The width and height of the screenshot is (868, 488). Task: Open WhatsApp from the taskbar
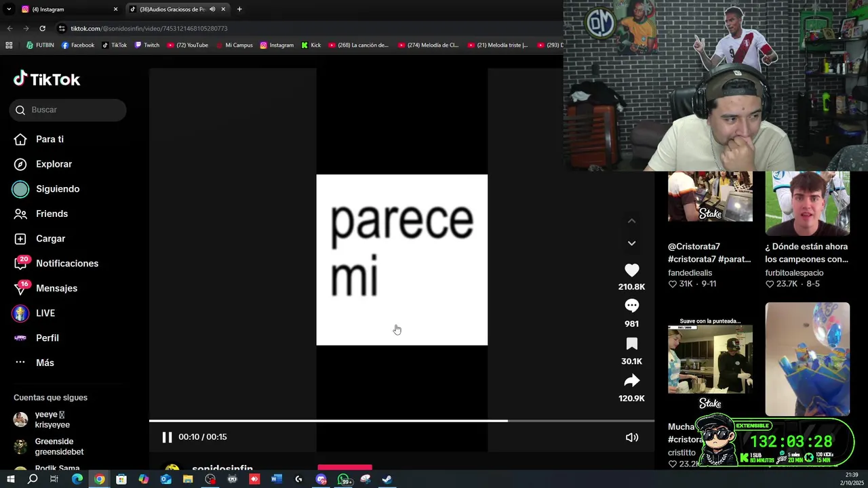(x=344, y=479)
